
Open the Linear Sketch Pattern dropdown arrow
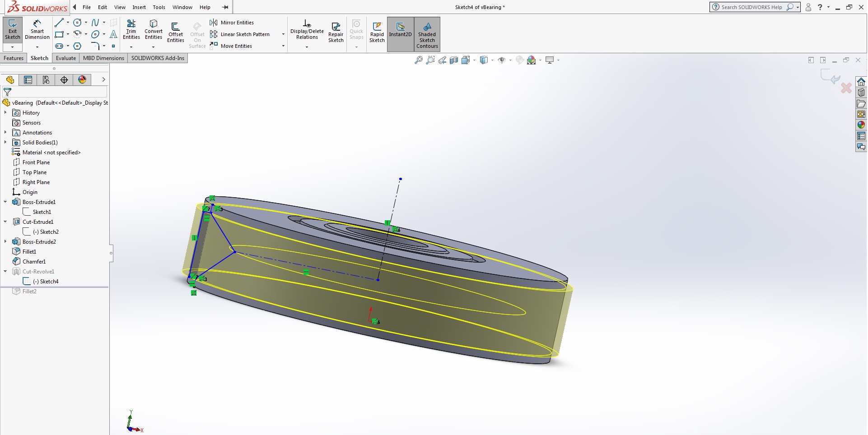pyautogui.click(x=283, y=34)
